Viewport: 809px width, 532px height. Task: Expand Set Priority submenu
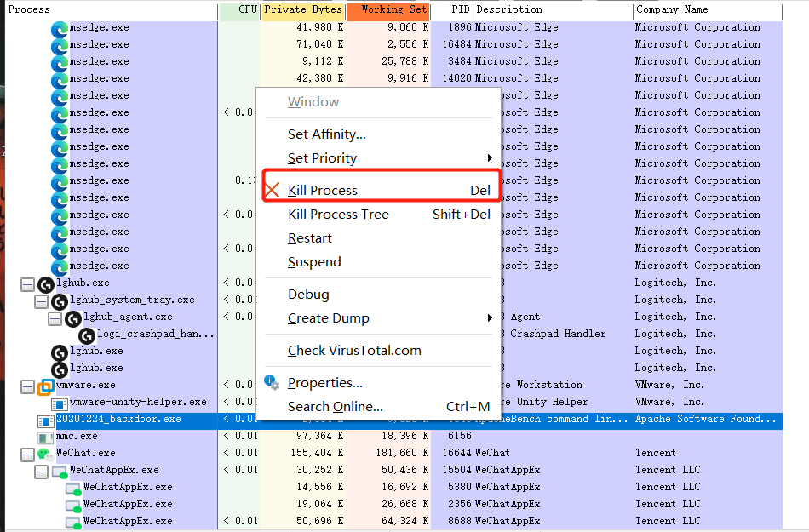coord(378,157)
